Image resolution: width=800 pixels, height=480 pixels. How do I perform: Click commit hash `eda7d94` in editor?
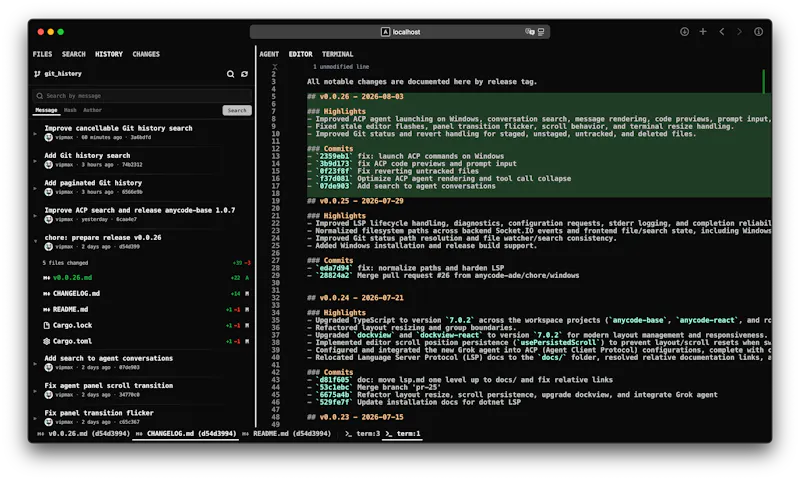(334, 268)
